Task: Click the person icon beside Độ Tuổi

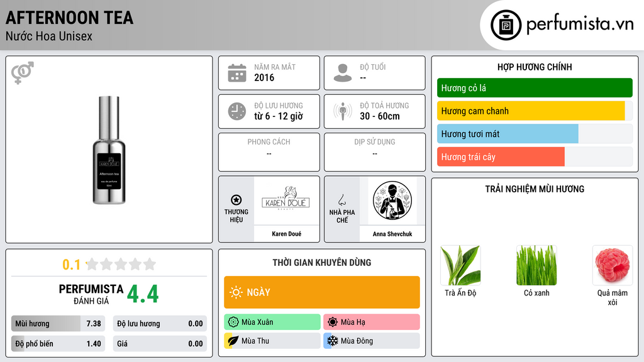Action: coord(343,73)
